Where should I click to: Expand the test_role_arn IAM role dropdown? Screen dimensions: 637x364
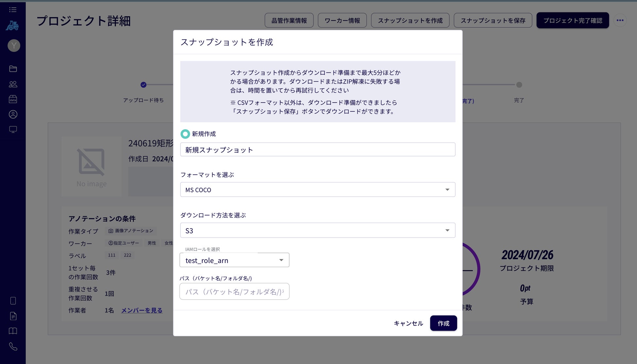(x=234, y=260)
